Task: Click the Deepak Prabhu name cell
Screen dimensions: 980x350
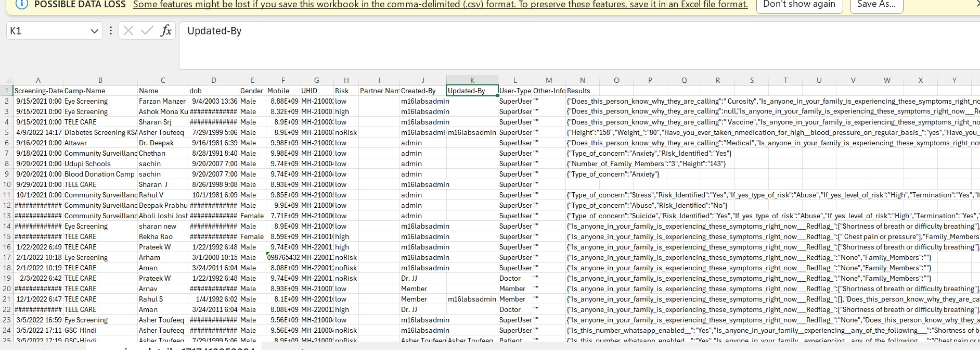Action: [x=162, y=205]
